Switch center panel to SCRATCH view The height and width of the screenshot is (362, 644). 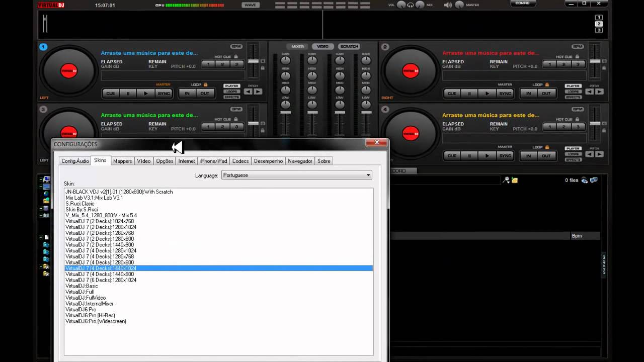[x=349, y=47]
